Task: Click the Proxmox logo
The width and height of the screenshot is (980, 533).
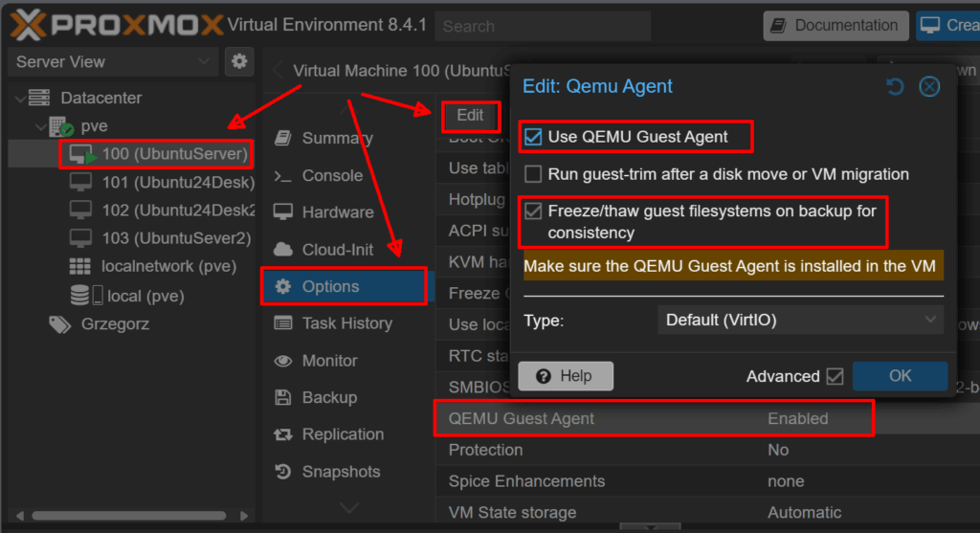Action: pyautogui.click(x=117, y=25)
